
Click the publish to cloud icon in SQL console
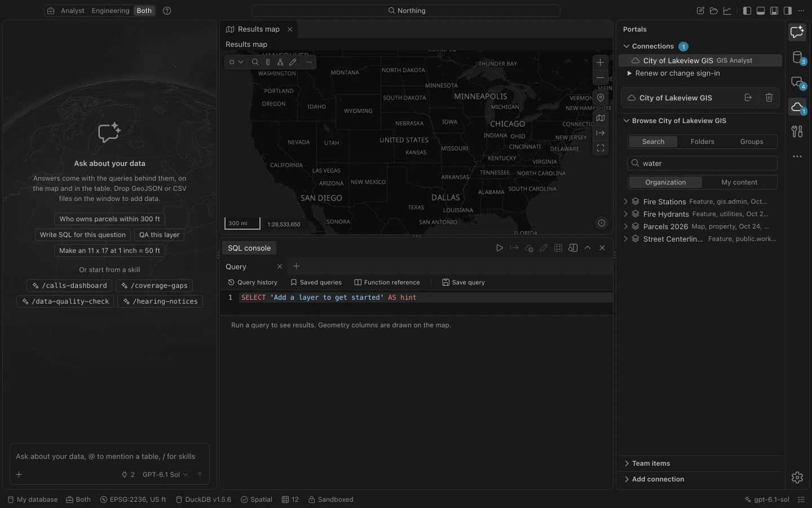point(529,248)
